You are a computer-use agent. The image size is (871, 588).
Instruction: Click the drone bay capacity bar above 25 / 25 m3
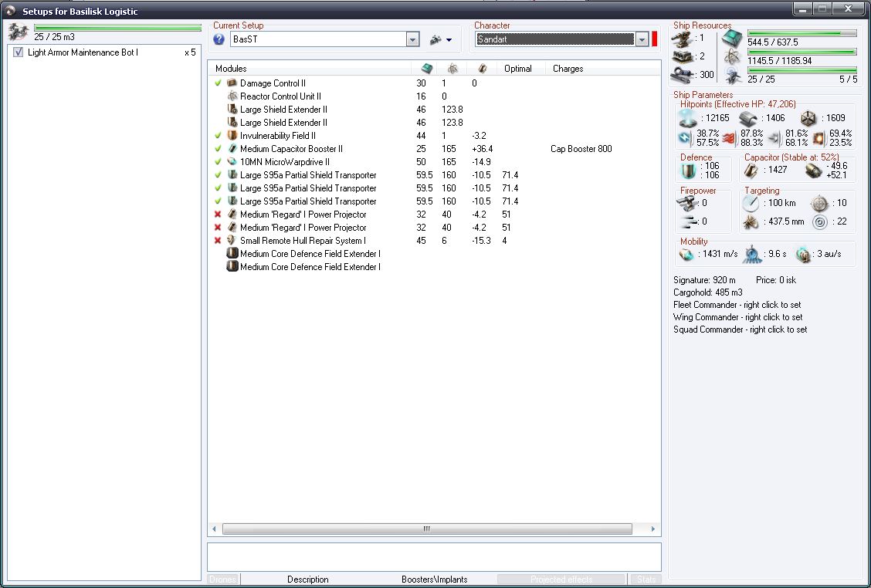coord(118,27)
